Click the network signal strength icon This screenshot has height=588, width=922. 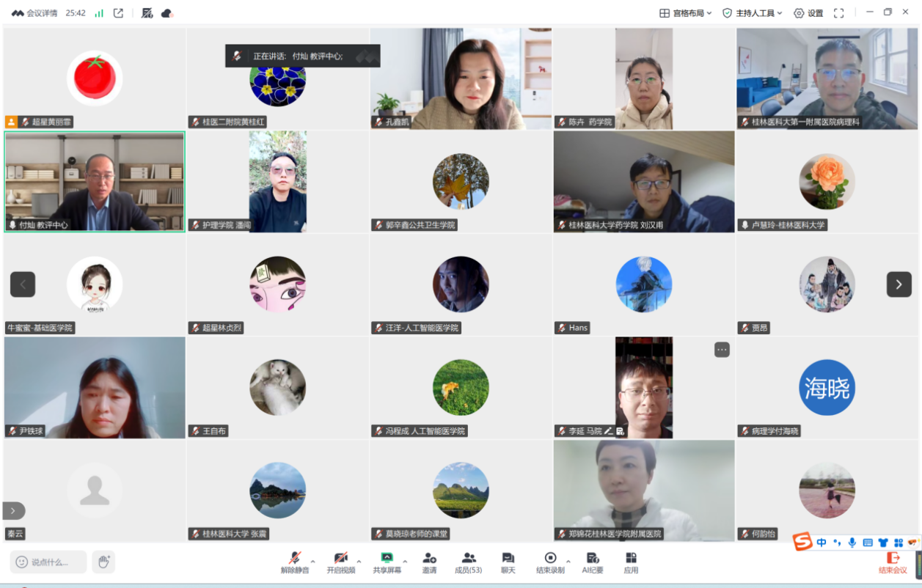[99, 13]
